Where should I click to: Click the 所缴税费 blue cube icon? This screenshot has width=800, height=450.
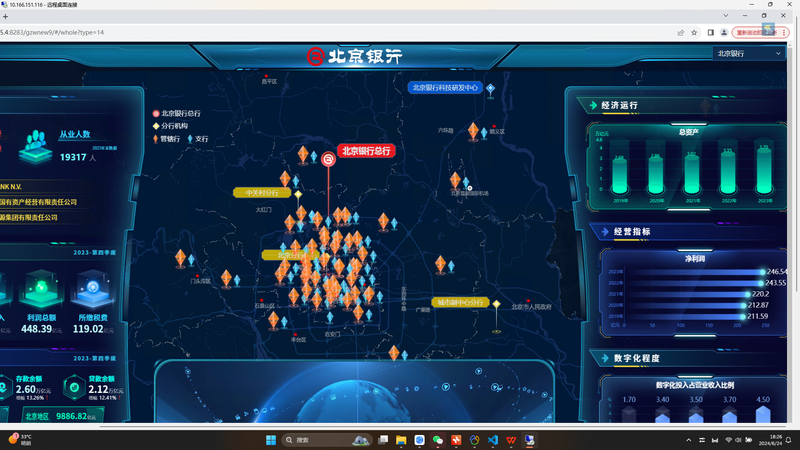pyautogui.click(x=93, y=289)
